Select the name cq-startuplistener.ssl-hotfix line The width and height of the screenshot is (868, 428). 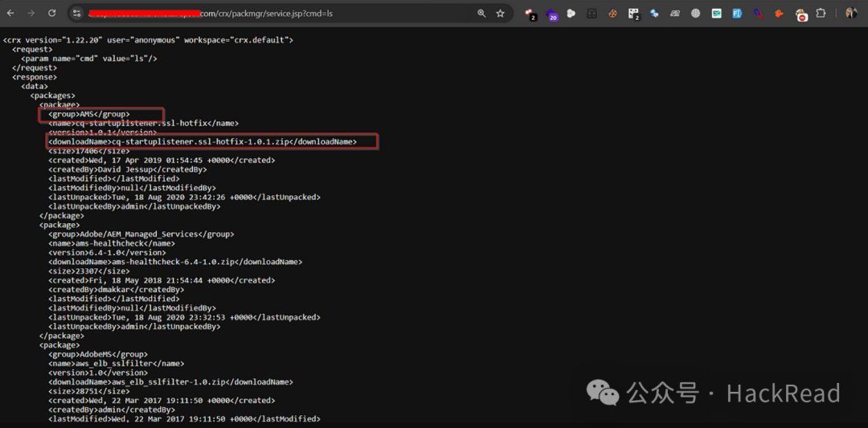[x=143, y=124]
